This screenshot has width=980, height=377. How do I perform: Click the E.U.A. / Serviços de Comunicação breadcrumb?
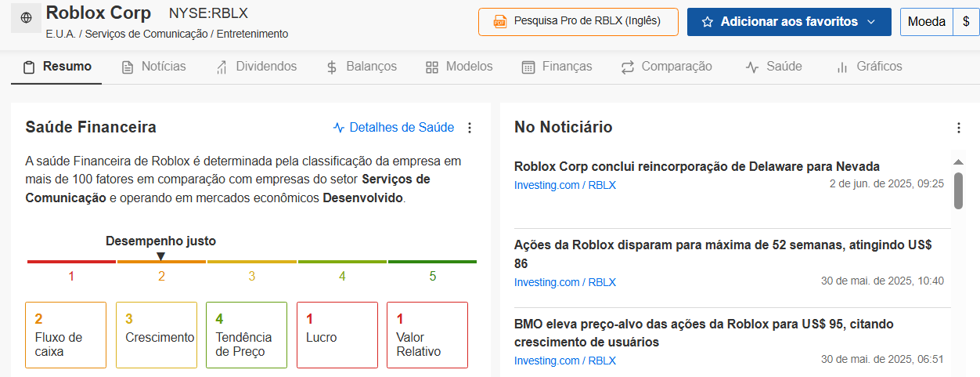tap(167, 34)
